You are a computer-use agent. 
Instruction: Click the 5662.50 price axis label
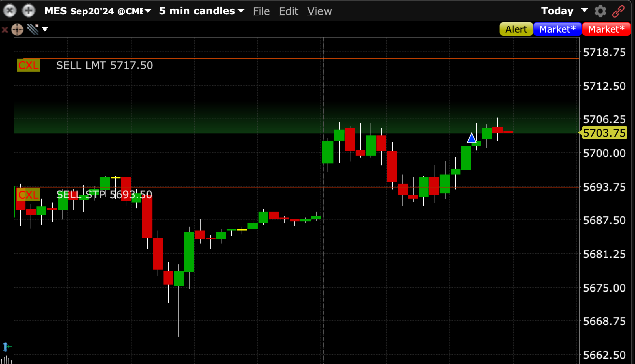(604, 355)
